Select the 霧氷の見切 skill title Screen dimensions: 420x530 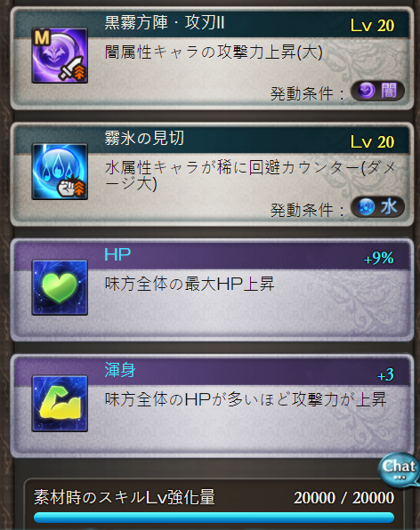coord(144,138)
